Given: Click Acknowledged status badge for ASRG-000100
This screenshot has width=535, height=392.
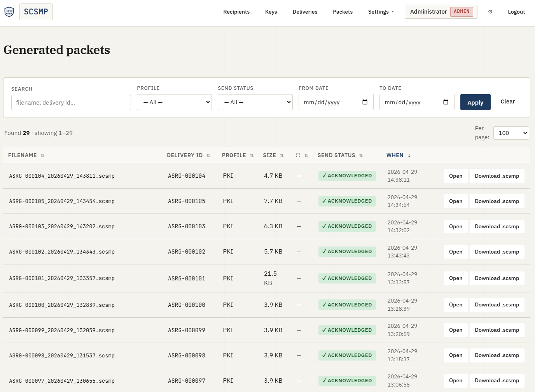Looking at the screenshot, I should point(347,305).
